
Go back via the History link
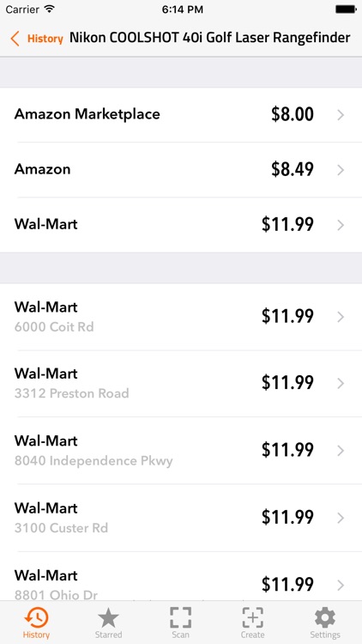point(45,39)
